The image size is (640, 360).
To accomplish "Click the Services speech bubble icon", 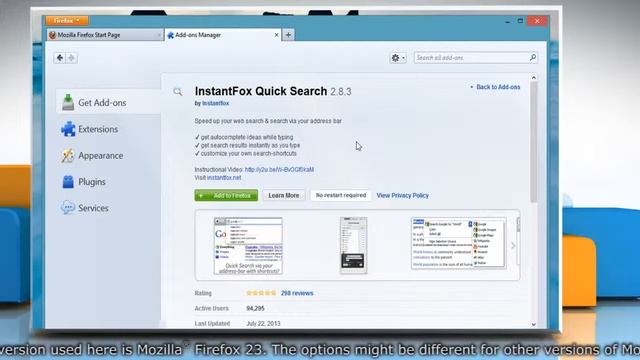I will 68,208.
